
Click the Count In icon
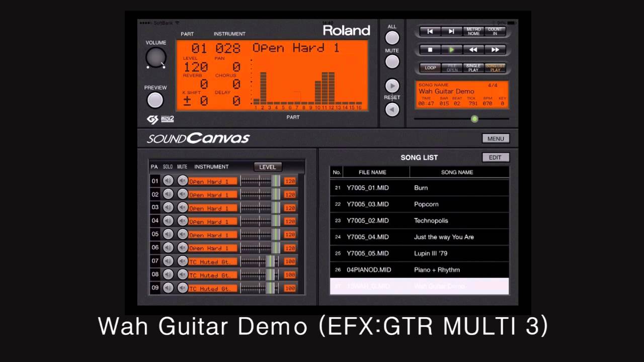tap(495, 31)
